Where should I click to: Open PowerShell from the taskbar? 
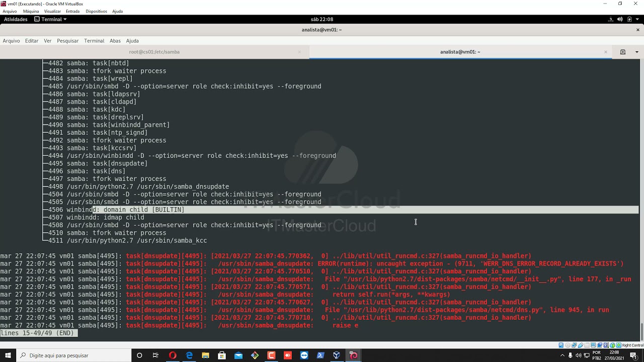[320, 355]
